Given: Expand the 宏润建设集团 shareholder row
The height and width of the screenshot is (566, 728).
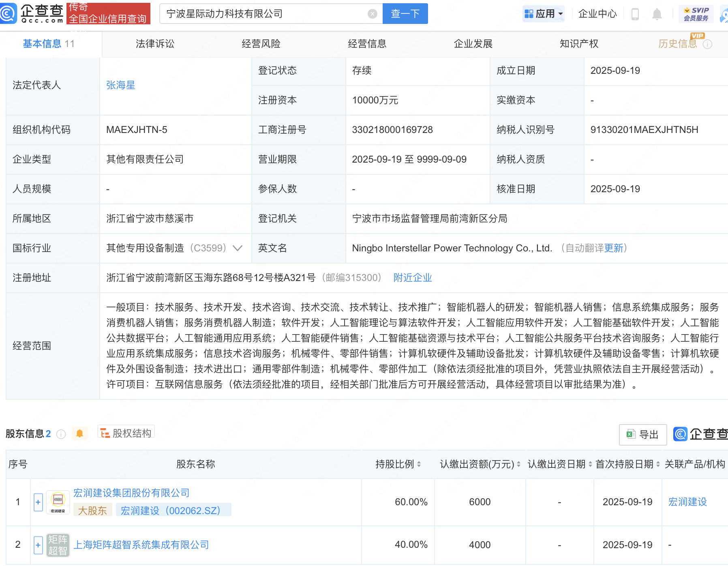Looking at the screenshot, I should point(38,502).
